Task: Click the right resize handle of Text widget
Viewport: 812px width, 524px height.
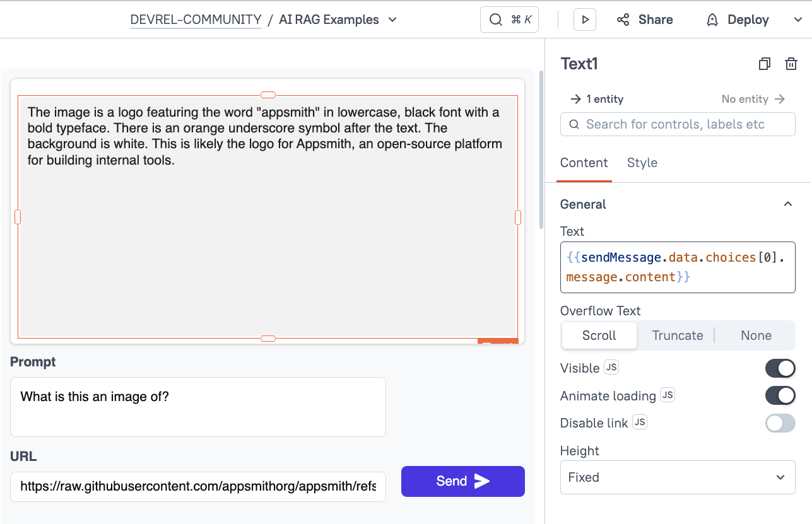Action: pos(518,217)
